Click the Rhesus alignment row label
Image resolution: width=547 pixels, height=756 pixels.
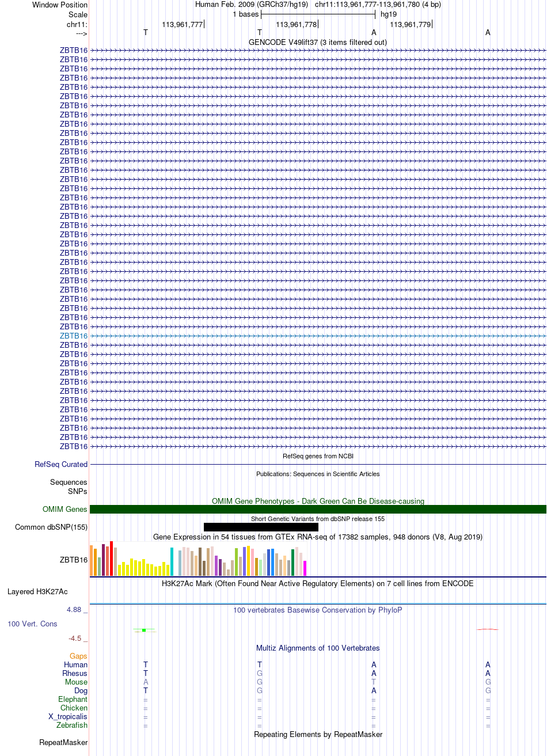click(x=75, y=673)
